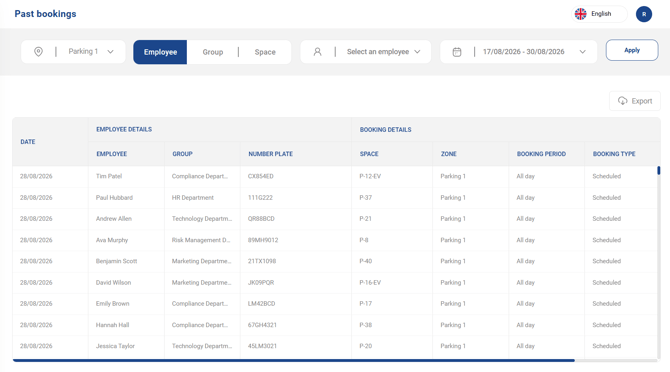The image size is (670, 372).
Task: Click space P-12-EV
Action: pyautogui.click(x=370, y=176)
